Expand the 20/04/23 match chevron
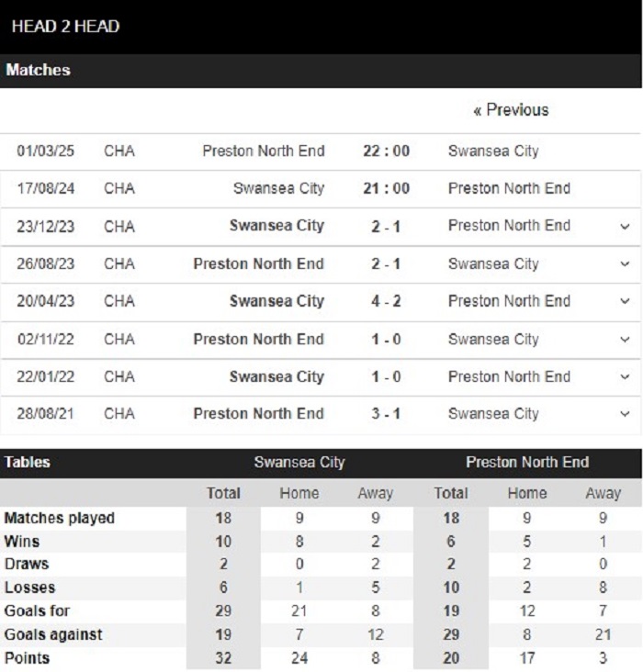Viewport: 643px width, 672px height. tap(625, 301)
